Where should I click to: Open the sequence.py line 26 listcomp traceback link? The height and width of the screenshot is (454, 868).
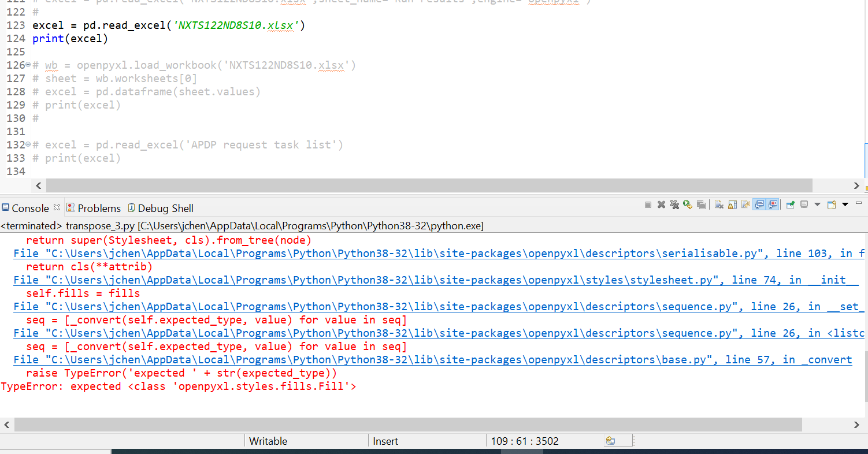point(439,333)
